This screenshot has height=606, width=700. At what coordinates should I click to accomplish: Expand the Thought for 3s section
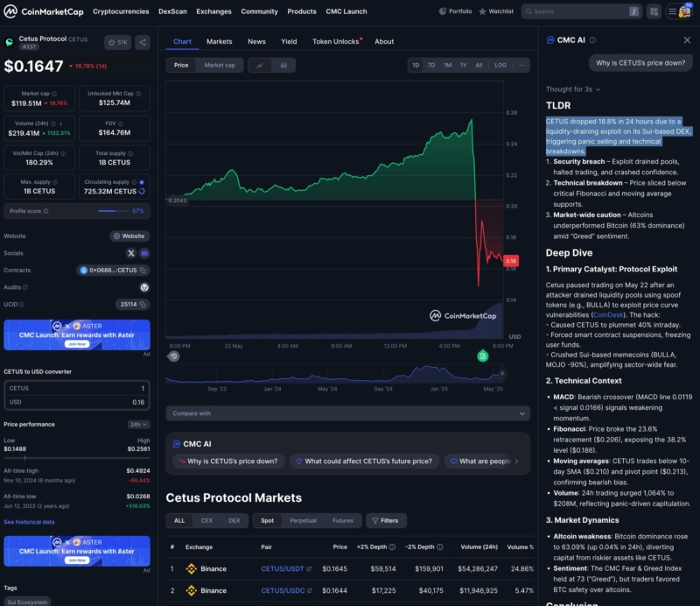573,89
